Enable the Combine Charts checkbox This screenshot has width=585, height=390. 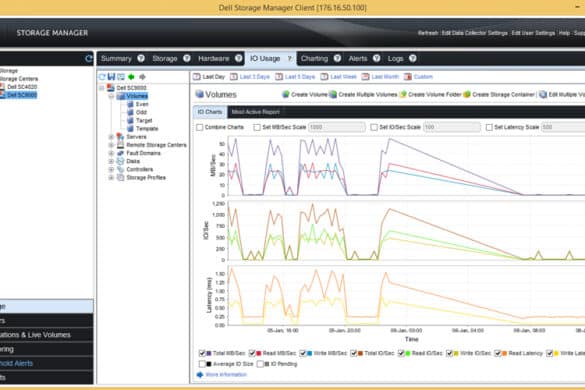point(200,127)
